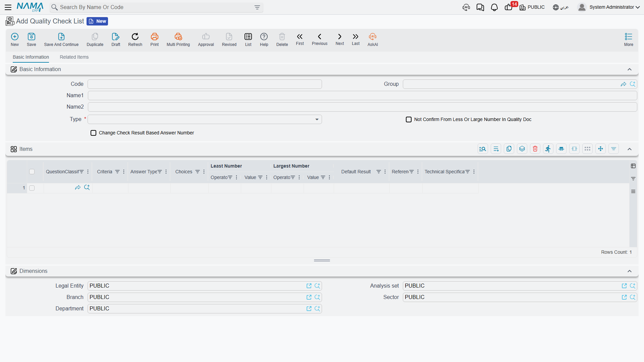Click the New status badge
Viewport: 644px width, 362px height.
[97, 21]
